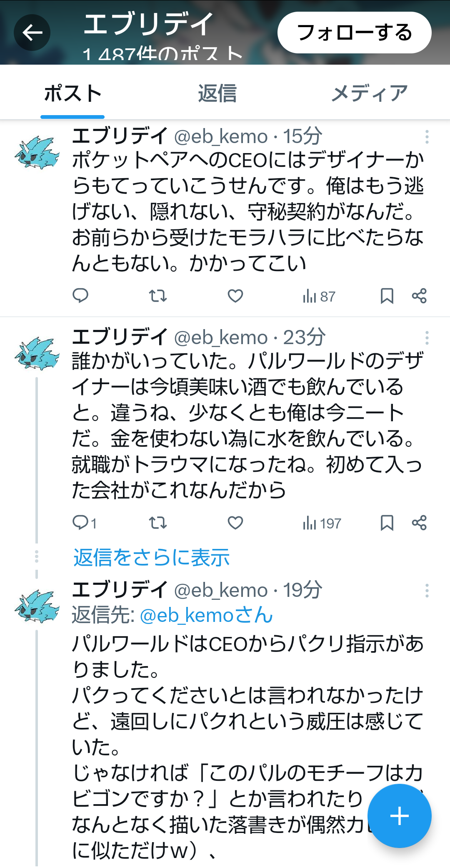This screenshot has height=868, width=450.
Task: Repost the 15分 post
Action: point(158,296)
